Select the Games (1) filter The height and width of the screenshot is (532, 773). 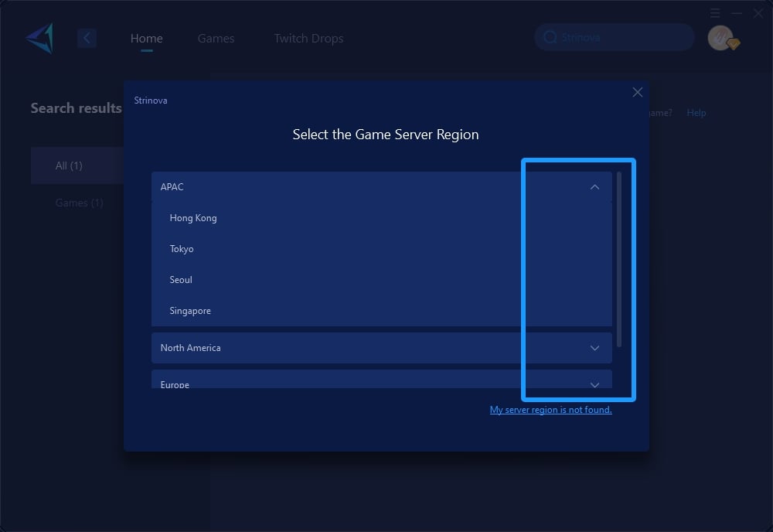point(79,203)
